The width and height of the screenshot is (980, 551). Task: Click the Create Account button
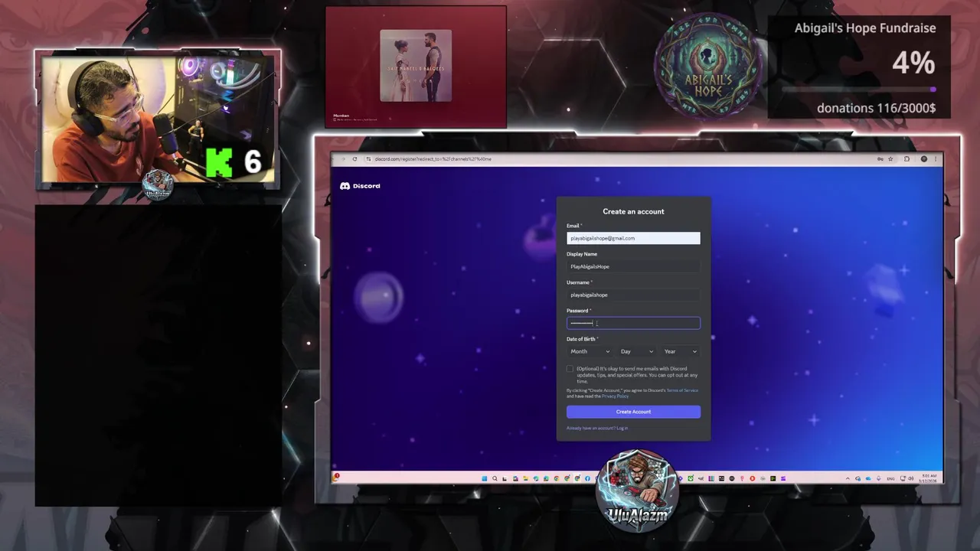tap(633, 412)
